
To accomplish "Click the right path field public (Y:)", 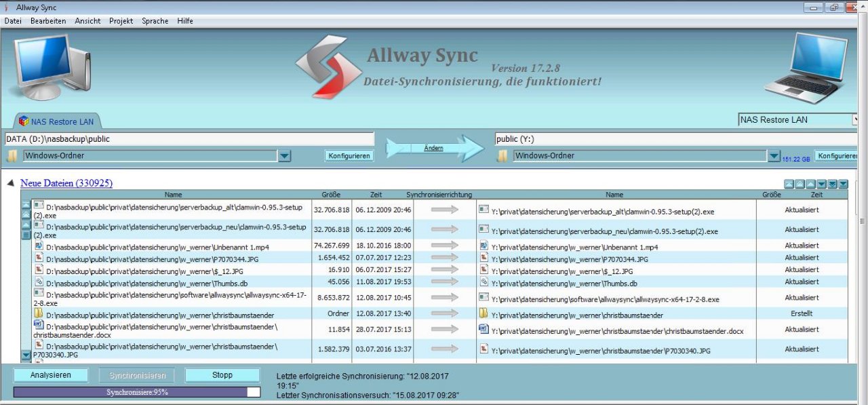I will tap(675, 139).
